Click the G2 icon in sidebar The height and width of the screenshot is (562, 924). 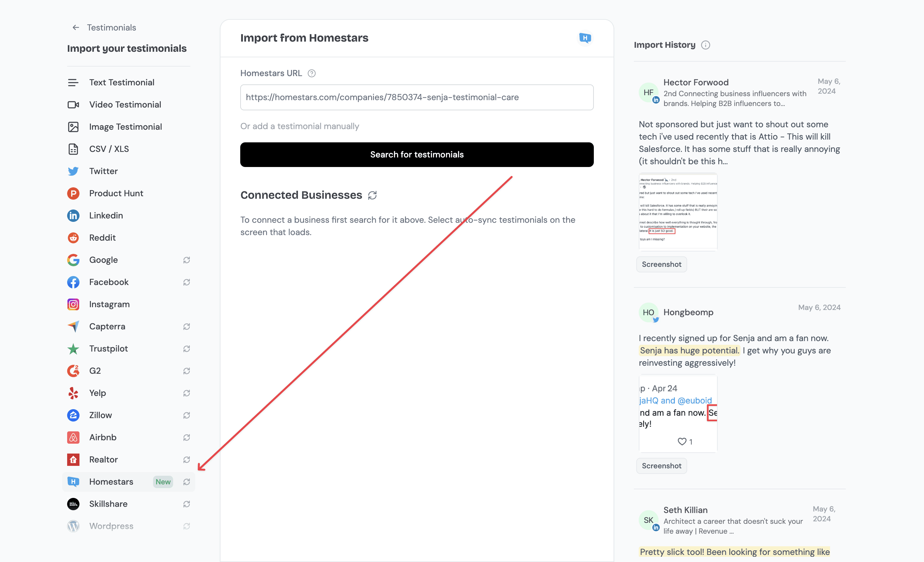coord(73,370)
